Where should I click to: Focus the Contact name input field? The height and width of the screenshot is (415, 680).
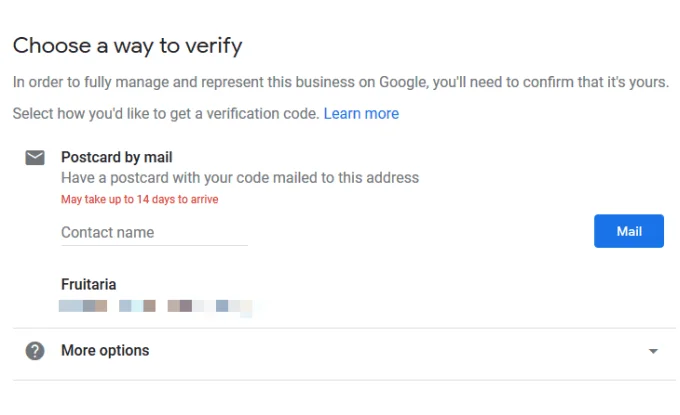point(154,232)
